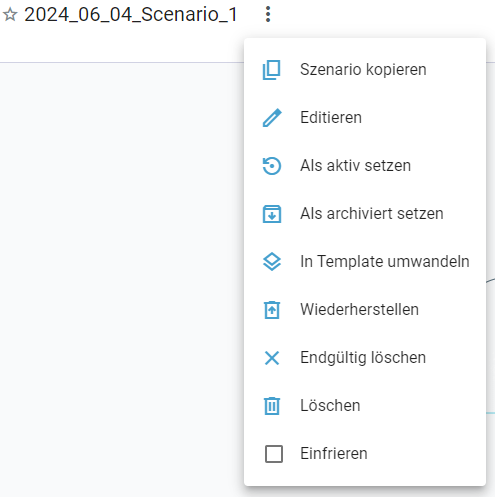The image size is (495, 497).
Task: Click the copy icon beside Szenario kopieren
Action: point(272,70)
